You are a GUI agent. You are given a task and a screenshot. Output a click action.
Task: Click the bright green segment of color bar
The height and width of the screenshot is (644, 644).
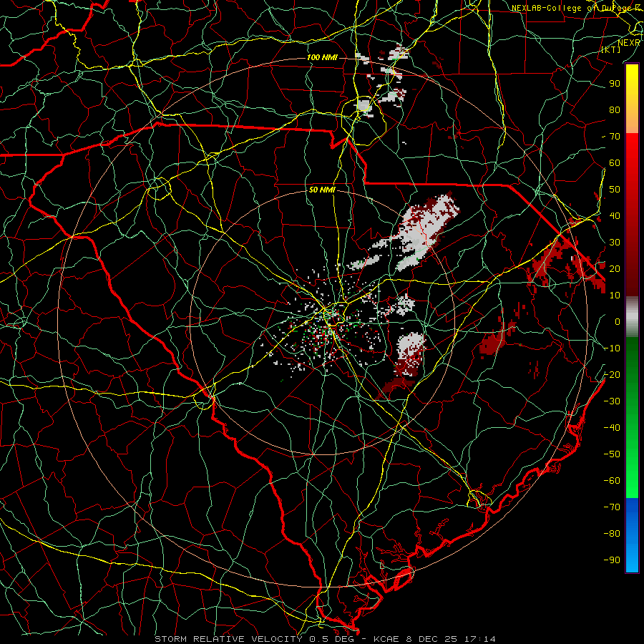coord(632,472)
